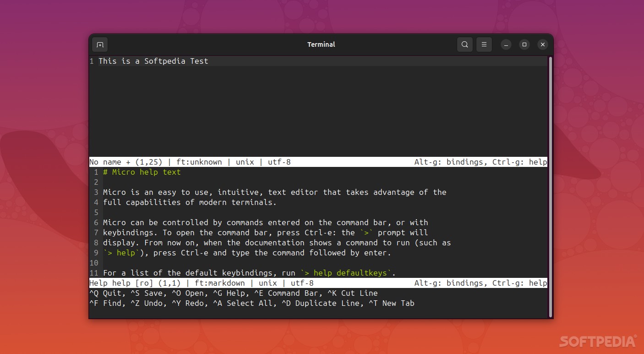Image resolution: width=644 pixels, height=354 pixels.
Task: Open the terminal search tool
Action: point(465,44)
